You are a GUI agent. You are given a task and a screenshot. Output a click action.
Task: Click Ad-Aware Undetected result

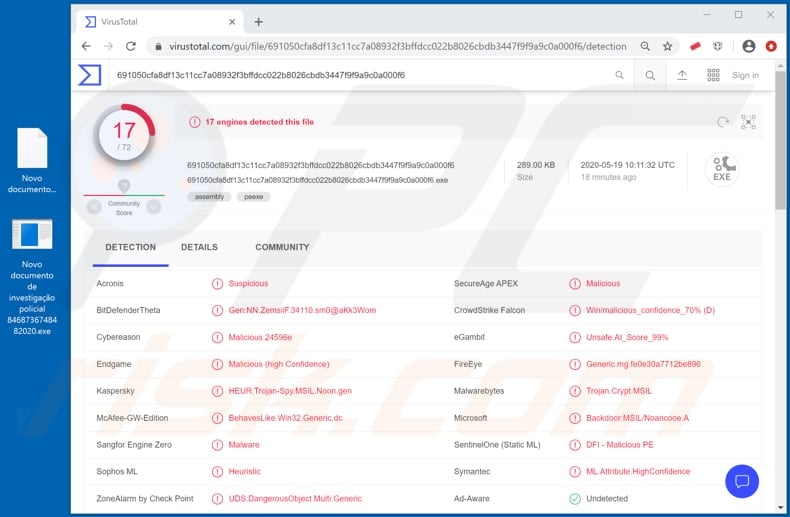607,498
